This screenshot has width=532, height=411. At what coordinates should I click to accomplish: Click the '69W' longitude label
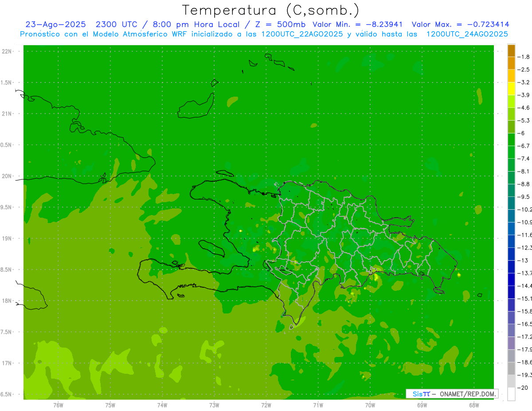pyautogui.click(x=422, y=405)
